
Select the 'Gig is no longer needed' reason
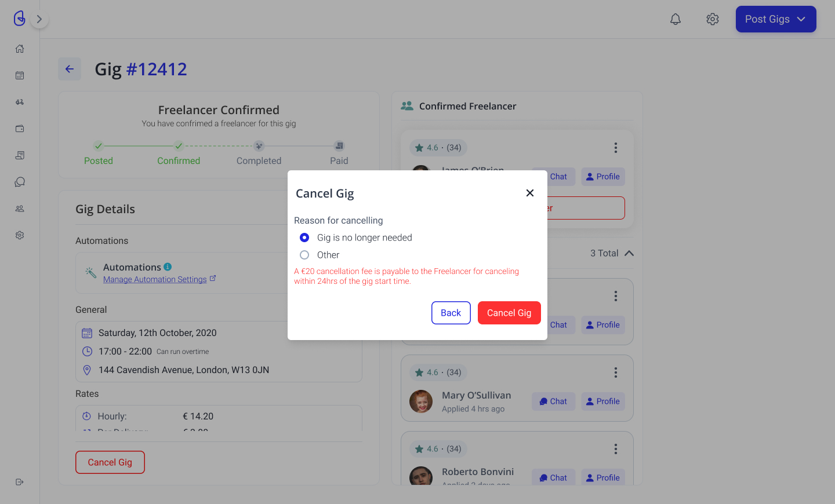tap(304, 238)
